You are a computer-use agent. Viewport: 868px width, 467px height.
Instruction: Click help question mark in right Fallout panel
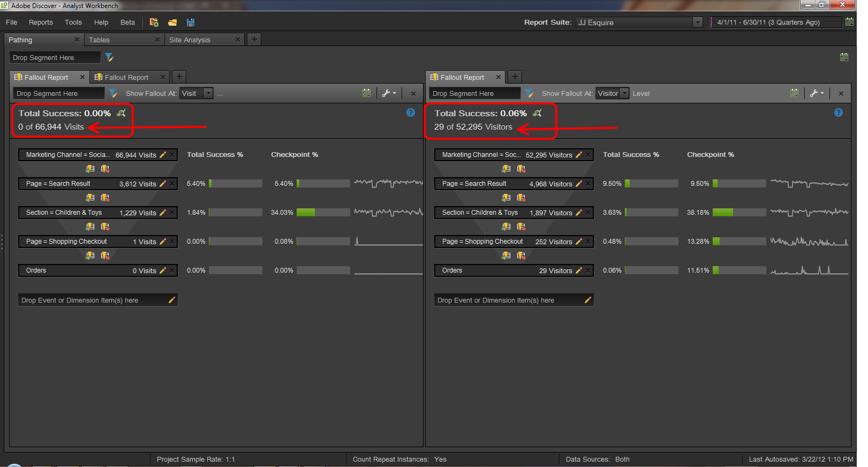839,112
